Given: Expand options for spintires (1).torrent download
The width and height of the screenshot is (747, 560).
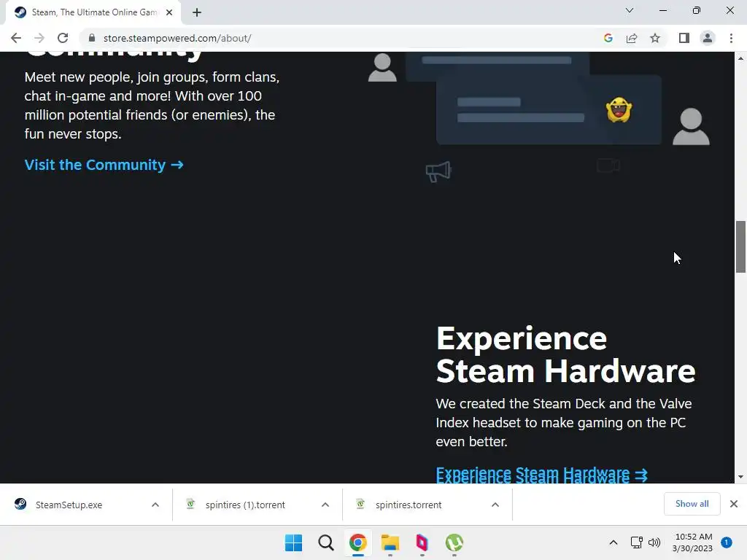Looking at the screenshot, I should (x=325, y=505).
